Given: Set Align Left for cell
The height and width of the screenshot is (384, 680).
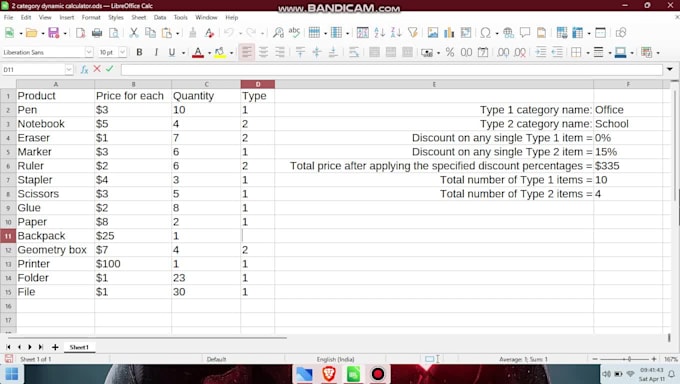Looking at the screenshot, I should tap(247, 53).
